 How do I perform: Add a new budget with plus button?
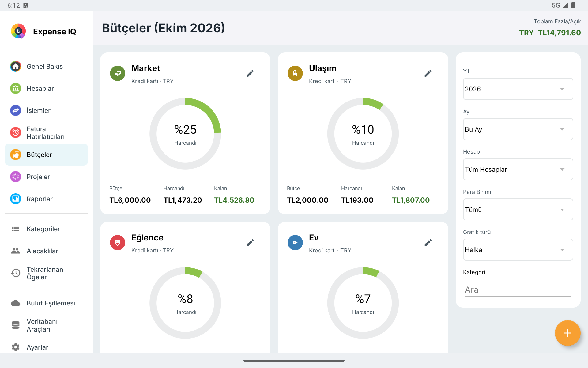(567, 333)
